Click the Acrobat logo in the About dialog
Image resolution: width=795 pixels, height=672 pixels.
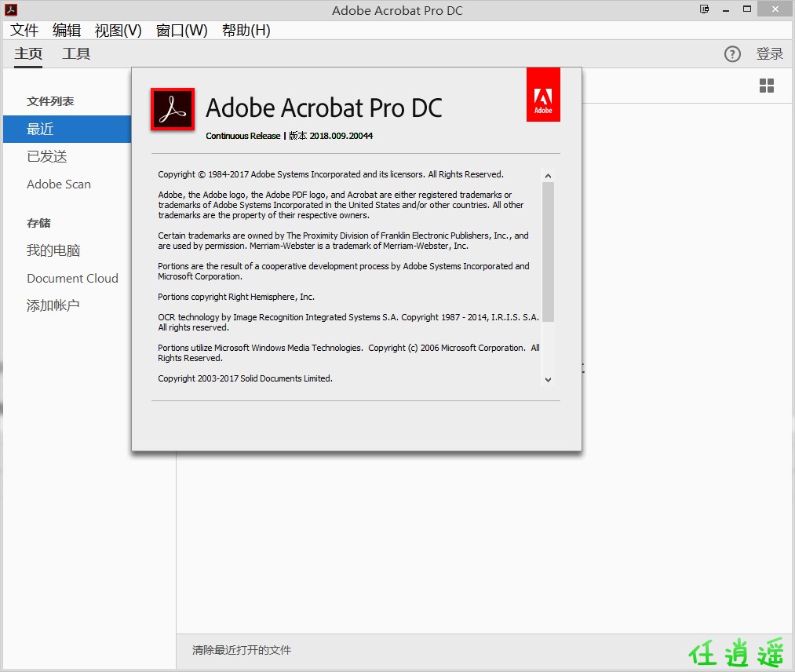[173, 109]
